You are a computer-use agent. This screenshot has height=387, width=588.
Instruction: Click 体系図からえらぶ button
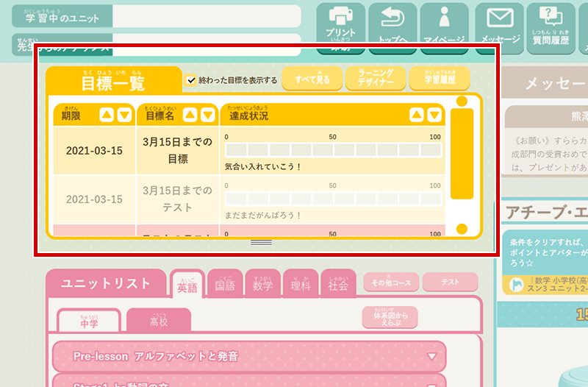[390, 318]
